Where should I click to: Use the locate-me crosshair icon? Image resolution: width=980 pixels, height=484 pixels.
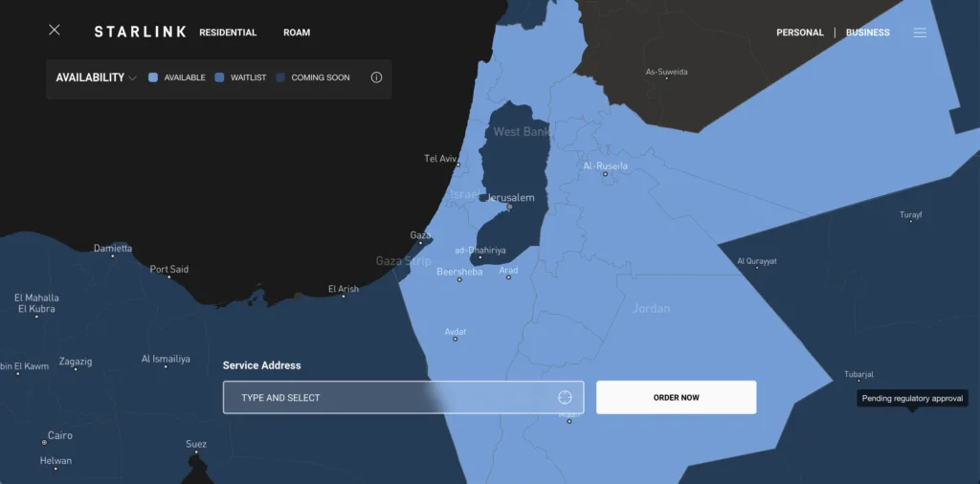565,397
